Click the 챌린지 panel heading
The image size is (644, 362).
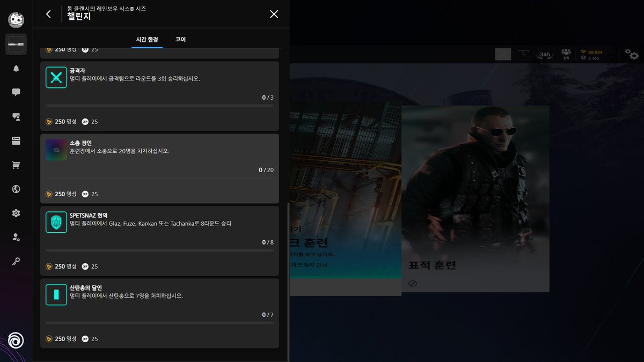[x=79, y=17]
